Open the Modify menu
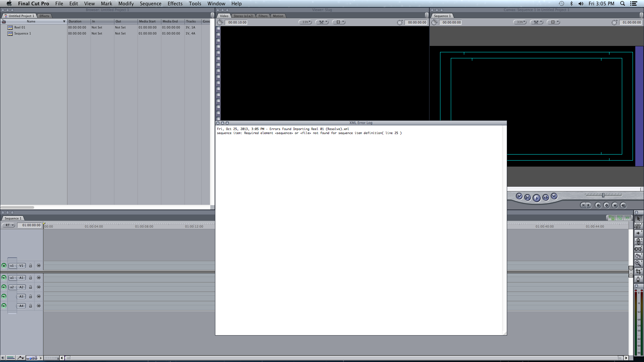 126,4
